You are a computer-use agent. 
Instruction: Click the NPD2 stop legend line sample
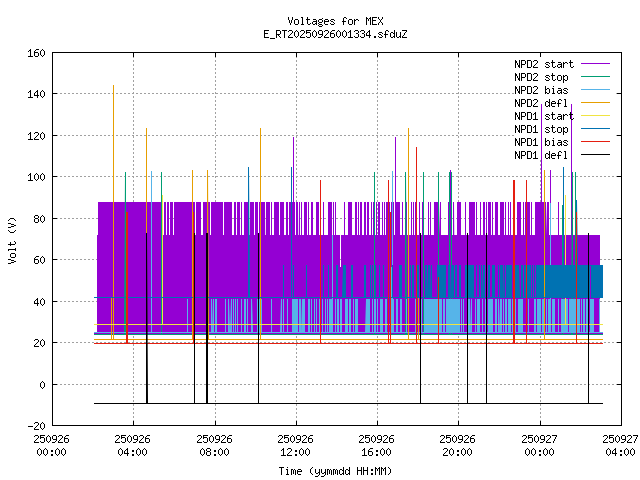click(x=593, y=77)
